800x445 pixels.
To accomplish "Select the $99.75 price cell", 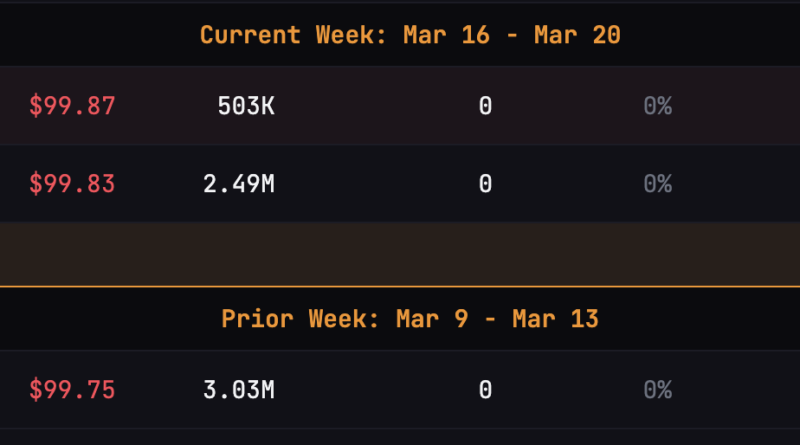I will [x=72, y=390].
